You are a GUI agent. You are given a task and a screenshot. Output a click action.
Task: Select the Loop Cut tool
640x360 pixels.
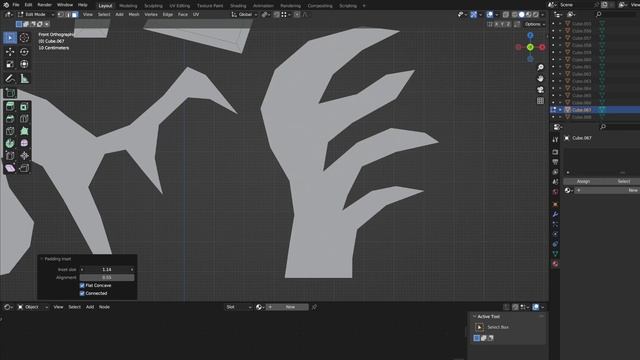pos(24,119)
